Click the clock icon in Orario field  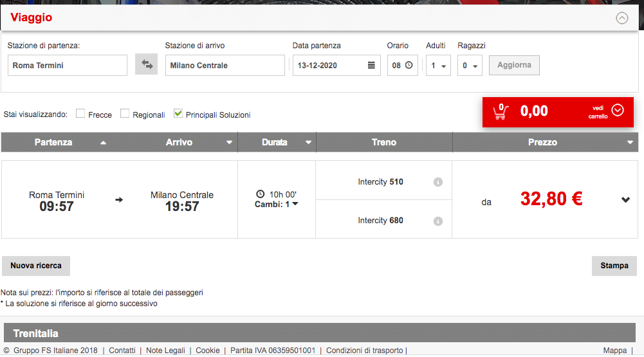point(409,66)
